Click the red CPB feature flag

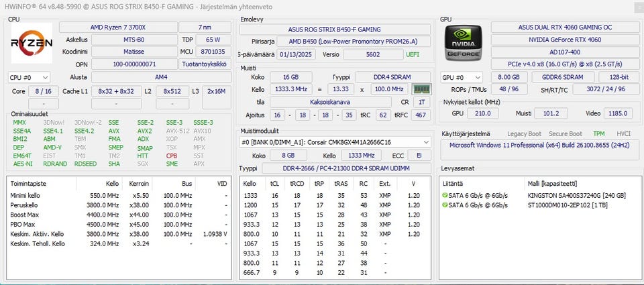click(172, 156)
